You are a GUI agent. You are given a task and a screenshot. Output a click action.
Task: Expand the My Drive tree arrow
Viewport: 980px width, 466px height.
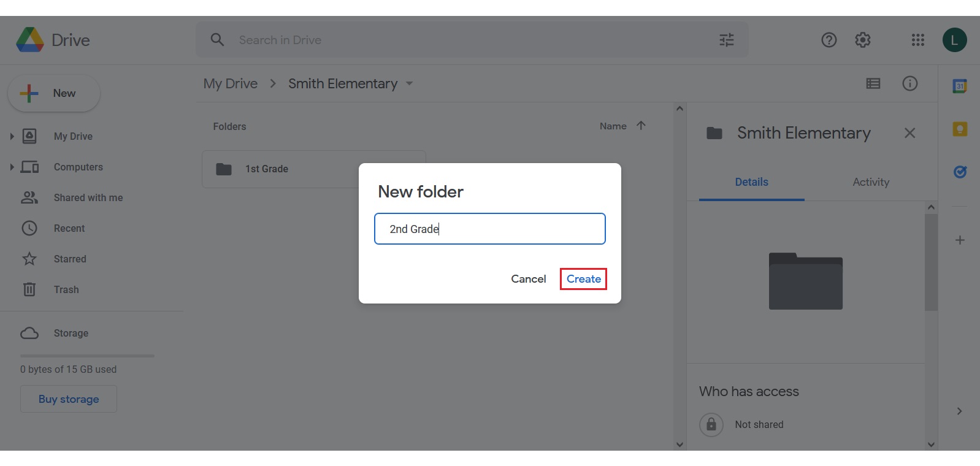(x=12, y=136)
